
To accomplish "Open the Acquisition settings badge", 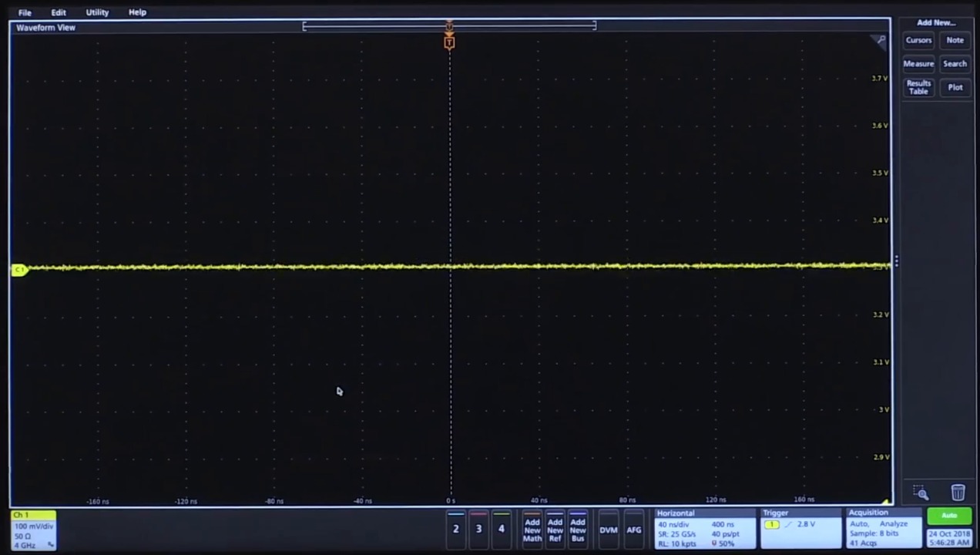I will (x=883, y=529).
